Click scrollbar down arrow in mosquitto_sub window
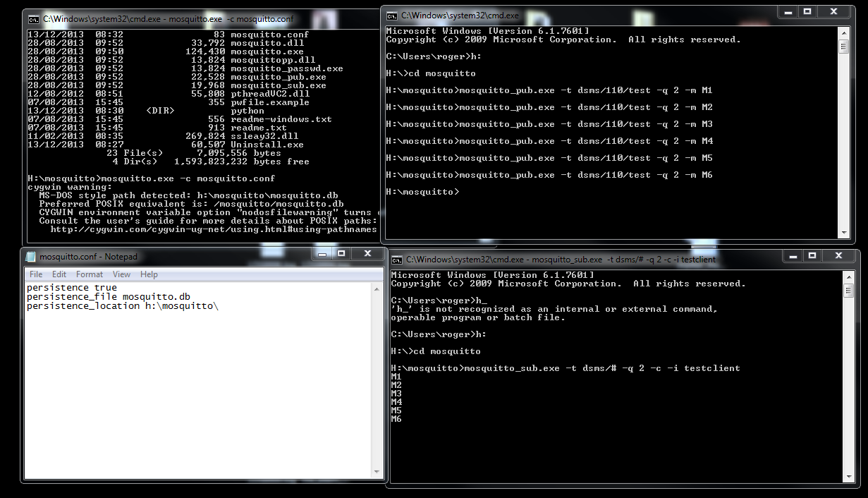 [848, 477]
